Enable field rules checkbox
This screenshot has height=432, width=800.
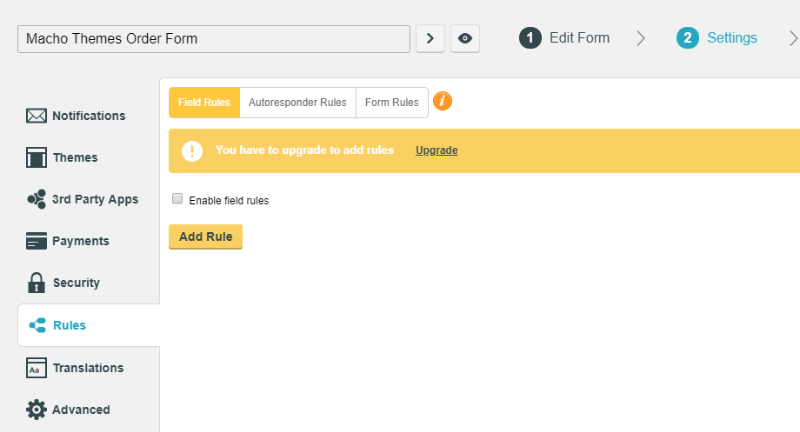click(x=177, y=198)
